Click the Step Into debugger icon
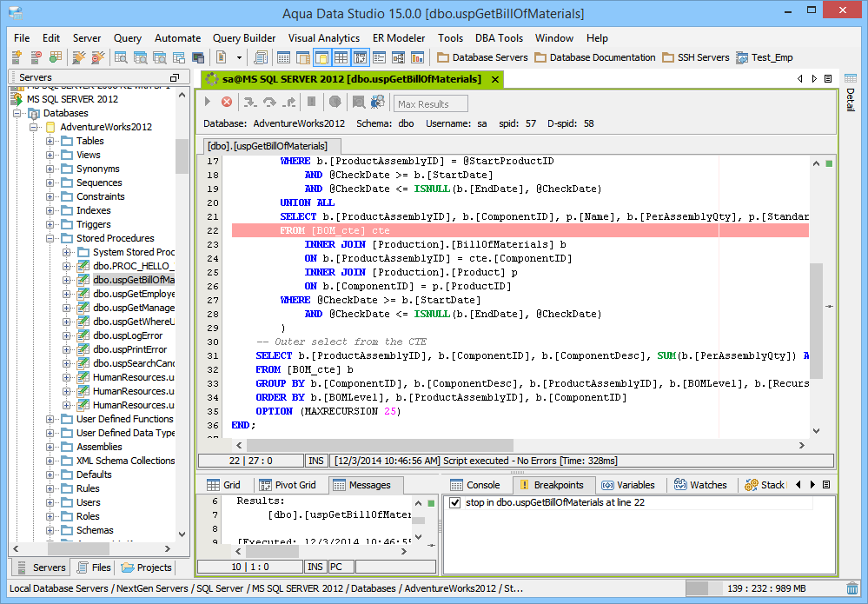 point(249,103)
